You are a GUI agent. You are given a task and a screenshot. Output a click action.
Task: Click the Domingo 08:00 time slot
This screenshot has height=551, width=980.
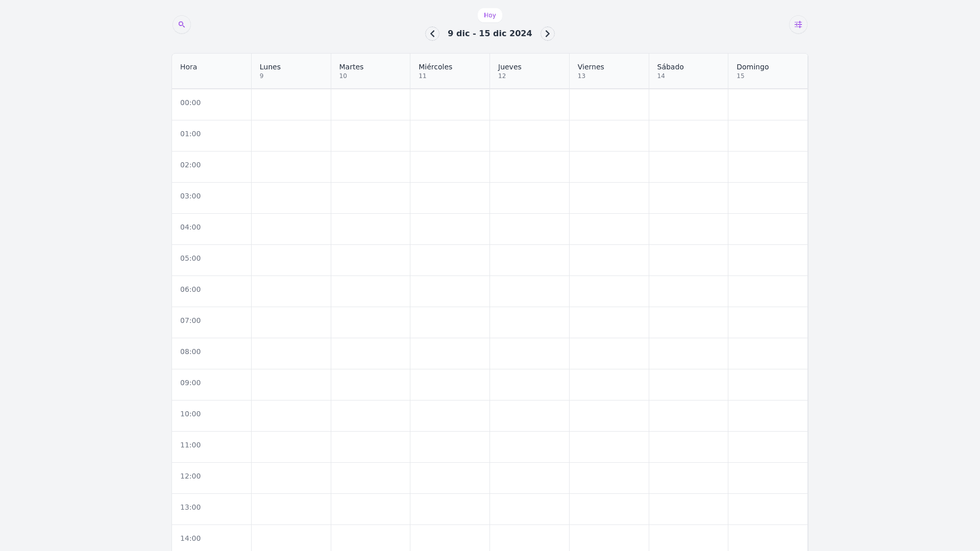[x=768, y=354]
